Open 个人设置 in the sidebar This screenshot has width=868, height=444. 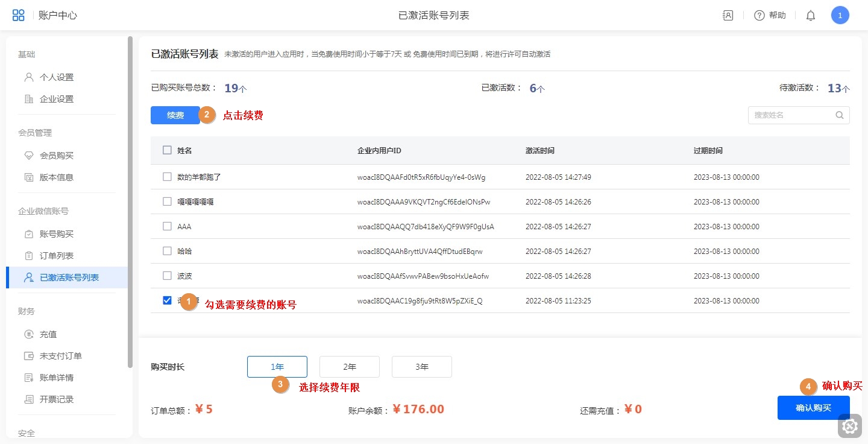pyautogui.click(x=56, y=77)
